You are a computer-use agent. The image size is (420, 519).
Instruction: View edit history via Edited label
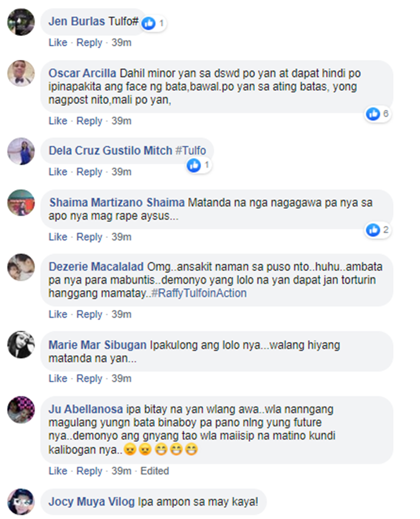coord(155,471)
